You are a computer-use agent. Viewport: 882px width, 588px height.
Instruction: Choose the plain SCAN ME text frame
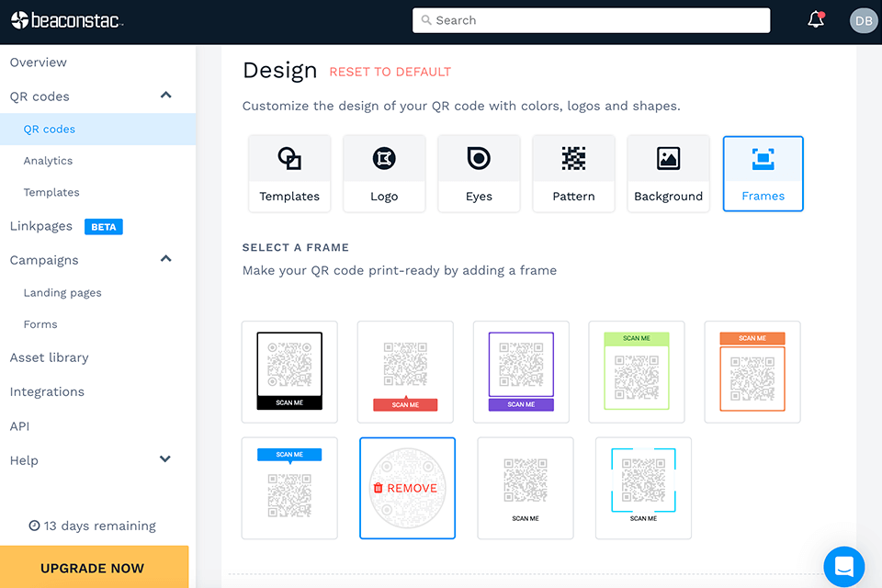pyautogui.click(x=526, y=488)
